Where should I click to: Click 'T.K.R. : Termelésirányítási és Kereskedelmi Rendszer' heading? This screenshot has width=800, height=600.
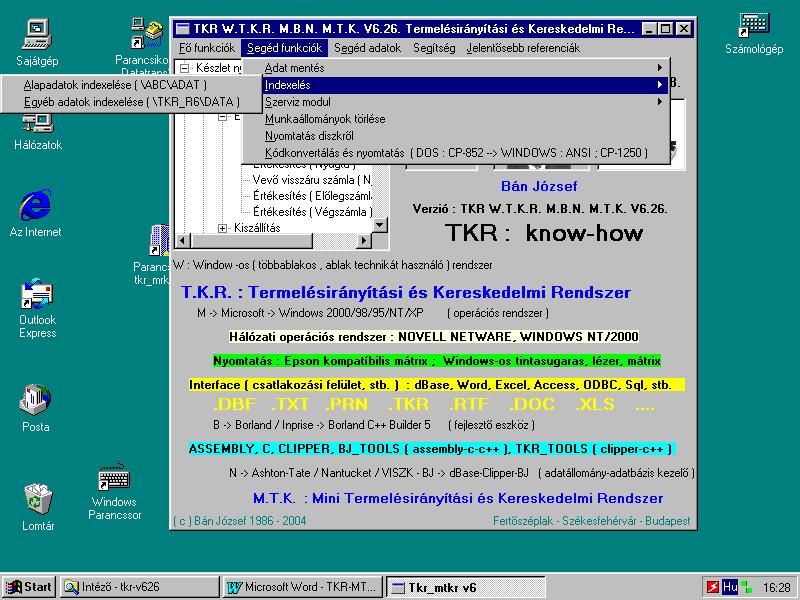(406, 292)
